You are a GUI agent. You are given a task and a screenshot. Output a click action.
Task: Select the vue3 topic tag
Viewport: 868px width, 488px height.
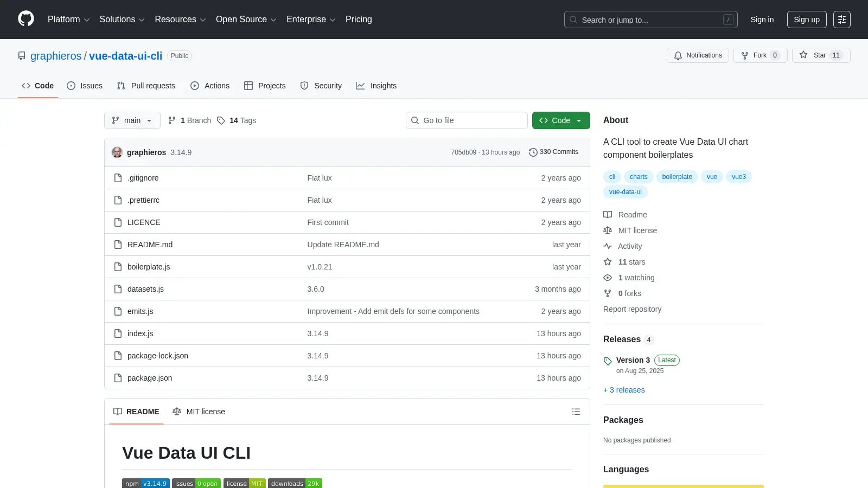click(x=738, y=177)
